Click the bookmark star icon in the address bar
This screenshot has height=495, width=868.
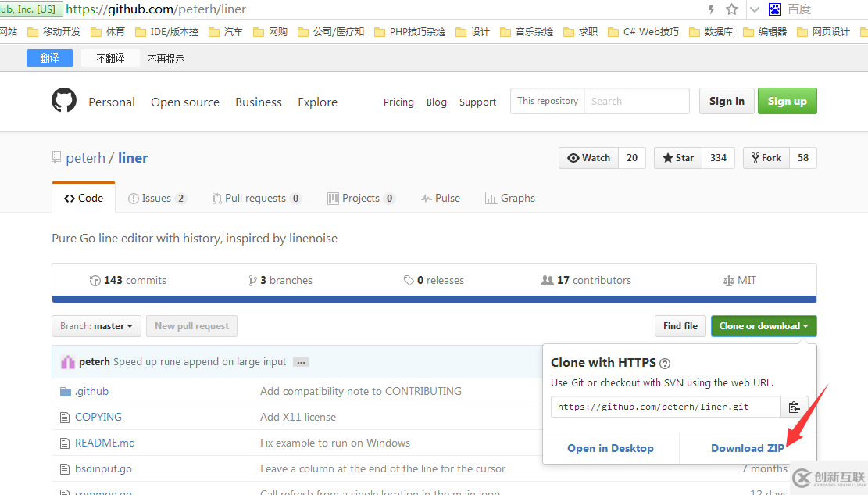click(x=732, y=9)
